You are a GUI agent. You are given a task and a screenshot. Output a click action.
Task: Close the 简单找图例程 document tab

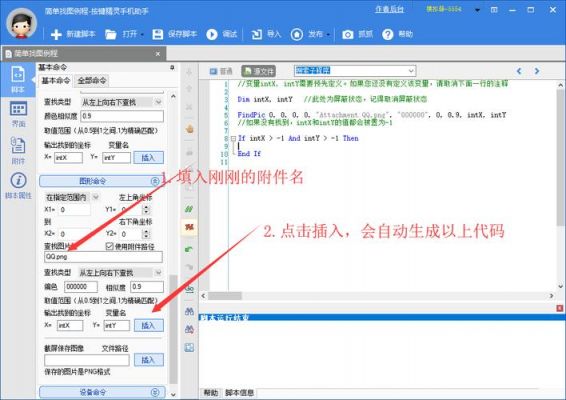158,54
